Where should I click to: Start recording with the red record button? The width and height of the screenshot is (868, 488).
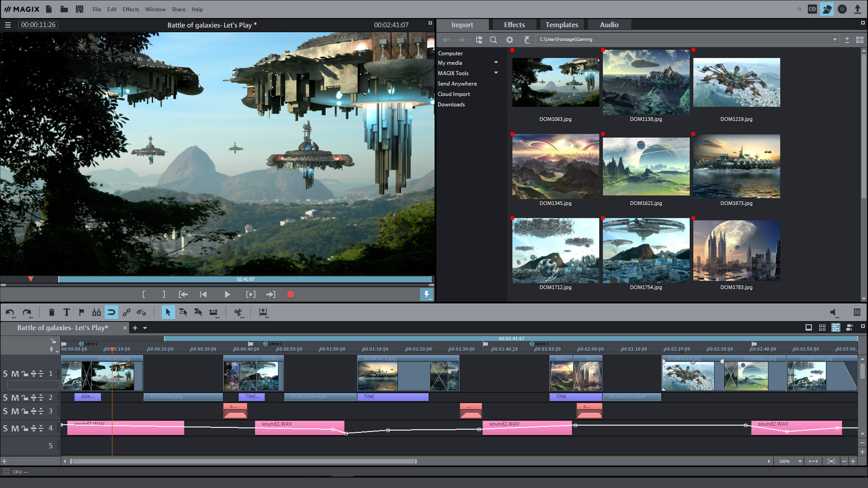click(x=291, y=294)
